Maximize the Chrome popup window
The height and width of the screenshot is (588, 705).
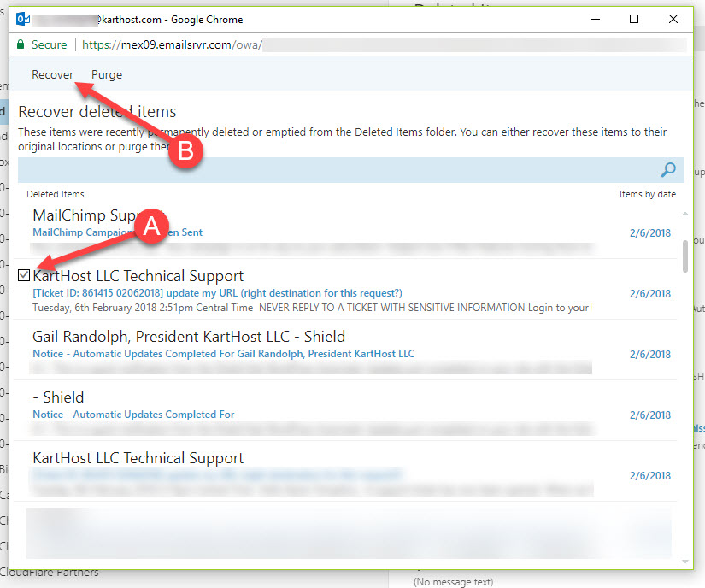[634, 19]
